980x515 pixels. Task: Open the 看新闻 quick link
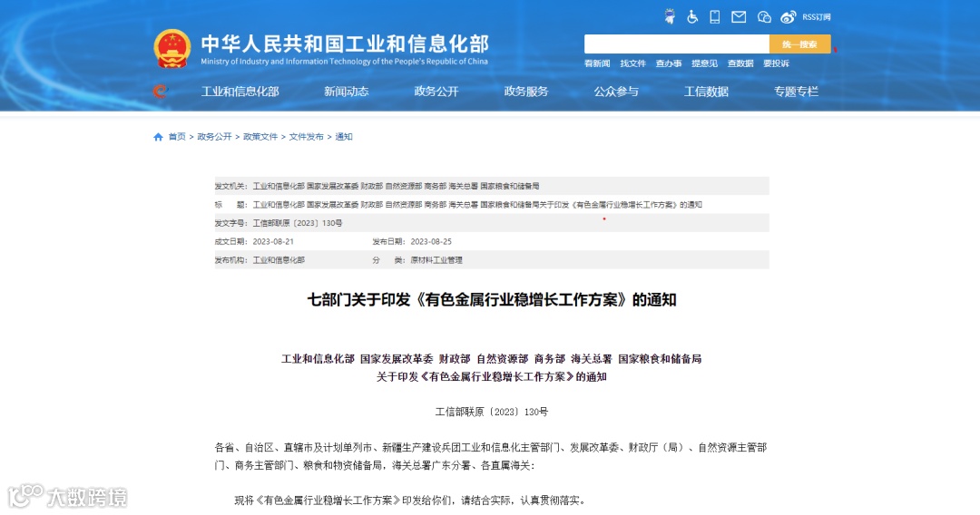click(x=597, y=63)
